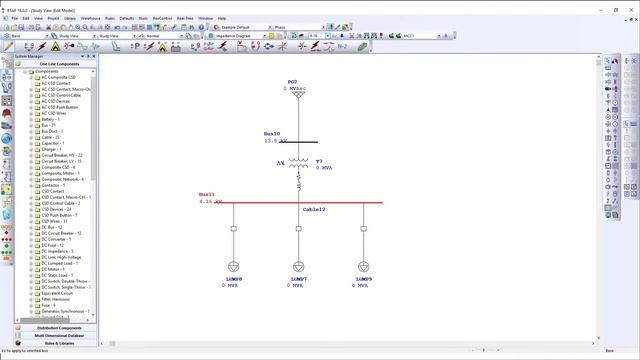This screenshot has height=360, width=640.
Task: Click the green leaf mode icon
Action: [x=362, y=47]
